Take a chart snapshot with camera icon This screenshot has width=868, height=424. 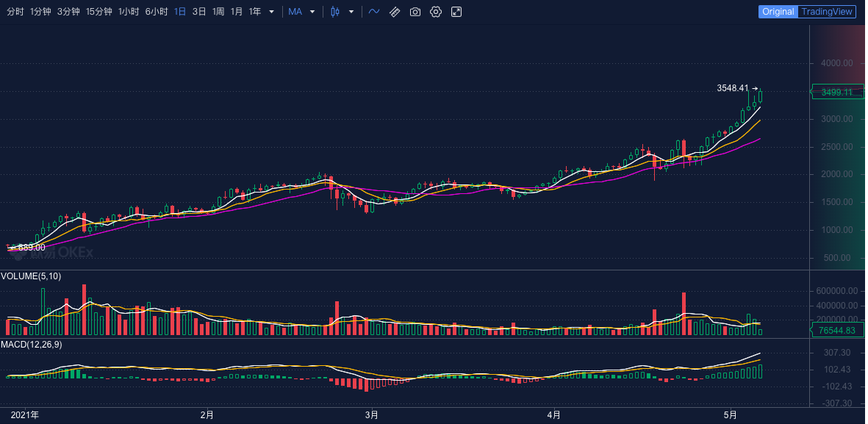coord(415,12)
